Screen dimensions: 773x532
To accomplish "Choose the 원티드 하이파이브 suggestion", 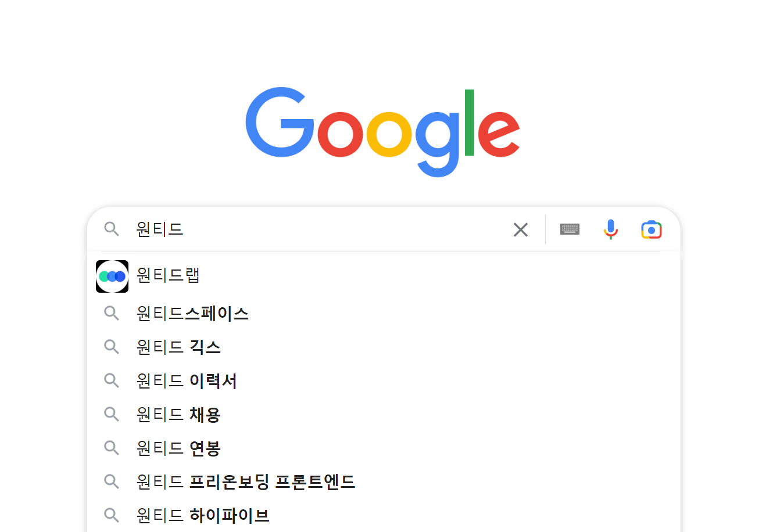I will click(203, 516).
